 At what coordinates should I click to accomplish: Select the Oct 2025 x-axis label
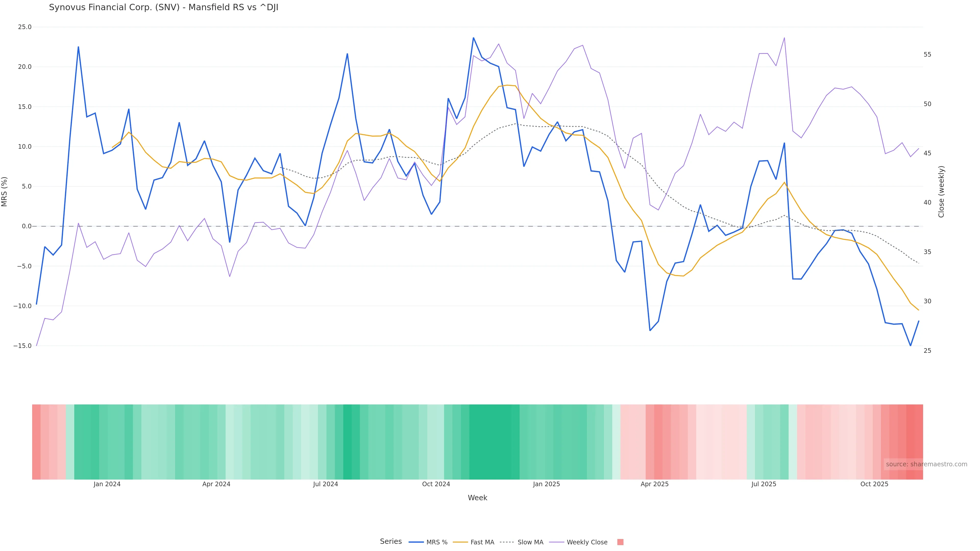click(x=874, y=484)
